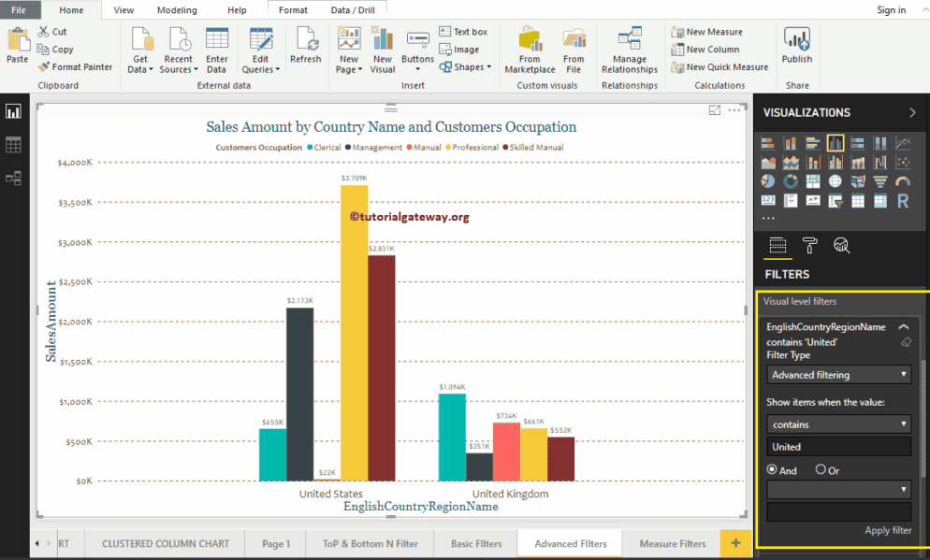Image resolution: width=930 pixels, height=560 pixels.
Task: Switch to the Measure Filters page tab
Action: (x=673, y=543)
